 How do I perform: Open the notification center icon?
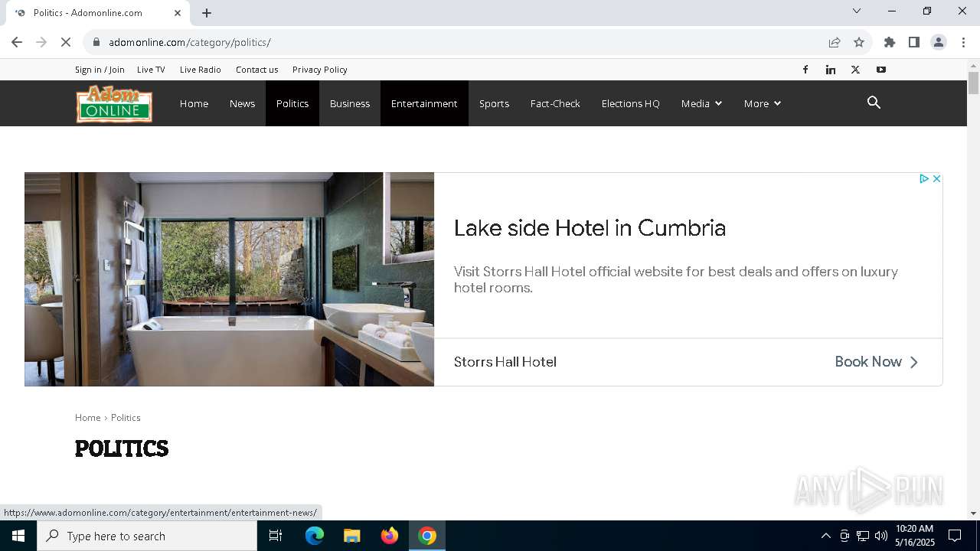pyautogui.click(x=955, y=536)
